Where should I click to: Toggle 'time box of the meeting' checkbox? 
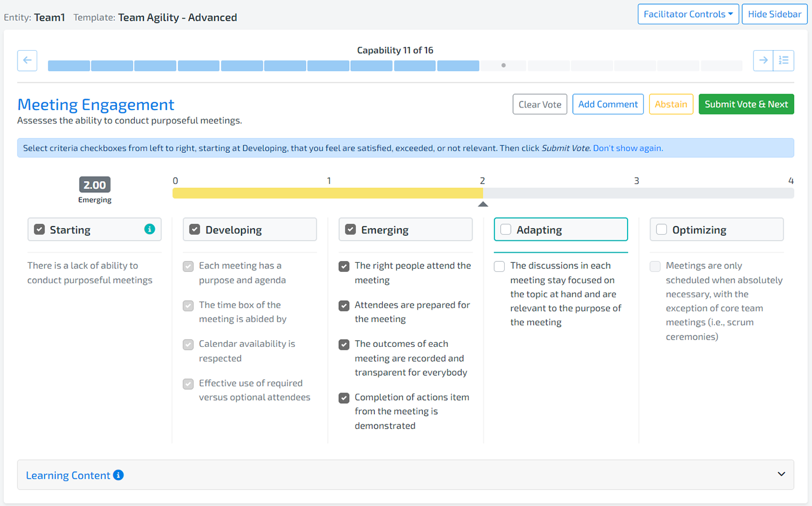pyautogui.click(x=188, y=306)
